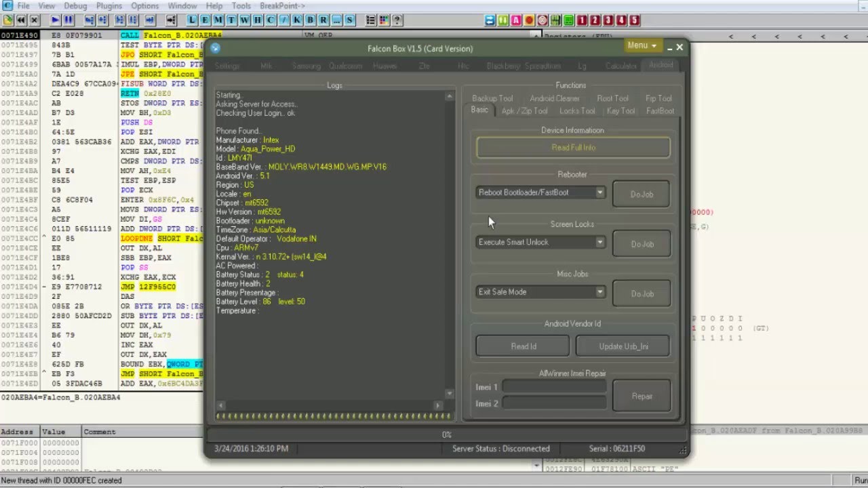
Task: Click the Open file icon in OllyDbg toolbar
Action: (8, 20)
